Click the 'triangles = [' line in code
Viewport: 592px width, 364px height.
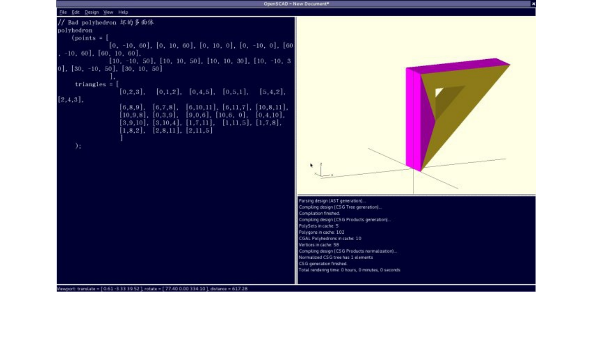pos(97,84)
